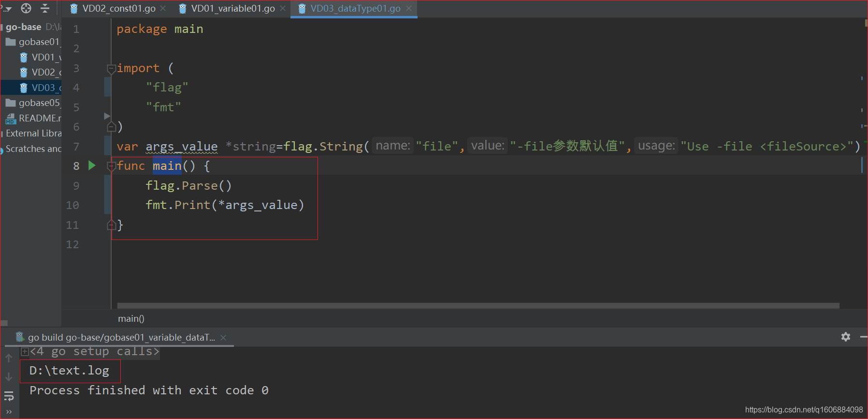Expand more run toolbar actions chevron
The width and height of the screenshot is (868, 419).
coord(9,412)
